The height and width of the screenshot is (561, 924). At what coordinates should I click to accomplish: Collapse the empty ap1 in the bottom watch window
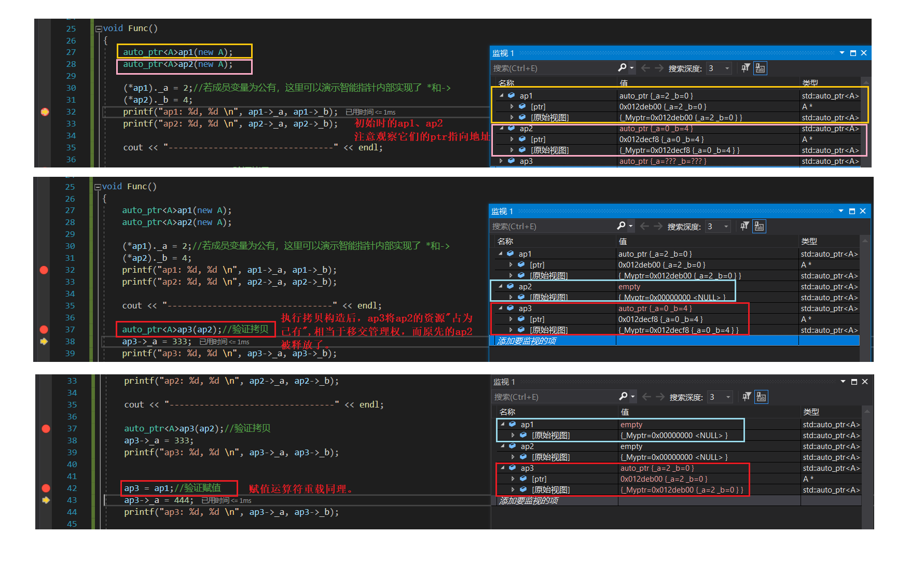pyautogui.click(x=502, y=424)
